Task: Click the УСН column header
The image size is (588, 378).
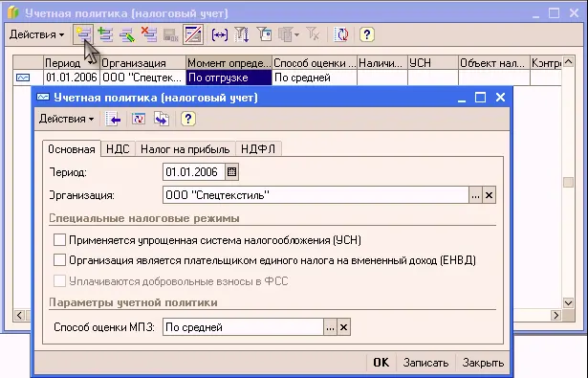Action: click(x=433, y=63)
